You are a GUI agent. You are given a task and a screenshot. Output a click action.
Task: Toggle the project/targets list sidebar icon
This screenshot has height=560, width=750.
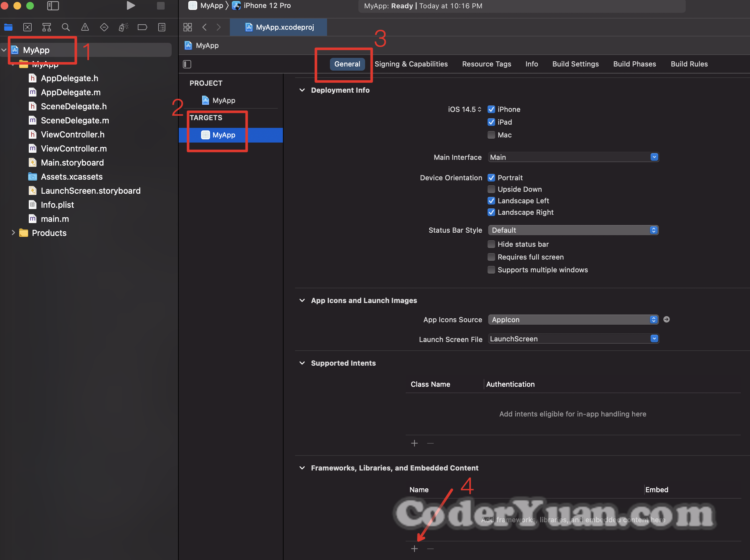point(187,64)
